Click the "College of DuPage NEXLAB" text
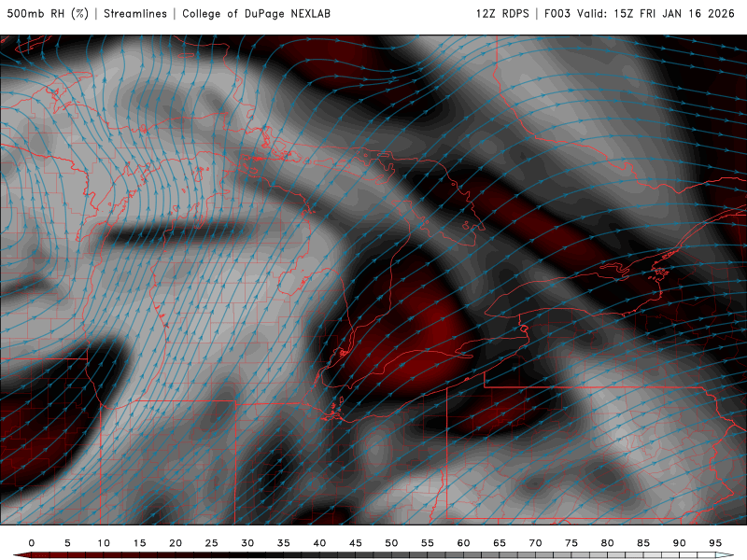747x560 pixels. 256,14
